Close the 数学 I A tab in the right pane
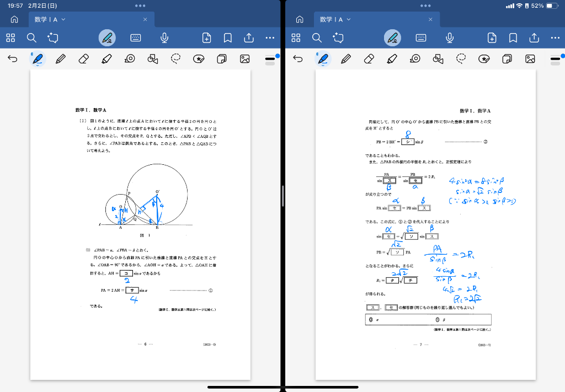This screenshot has width=565, height=392. 431,19
